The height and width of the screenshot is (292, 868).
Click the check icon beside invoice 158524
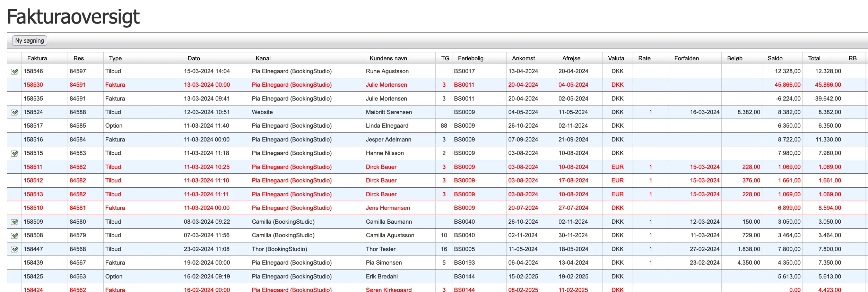coord(15,112)
